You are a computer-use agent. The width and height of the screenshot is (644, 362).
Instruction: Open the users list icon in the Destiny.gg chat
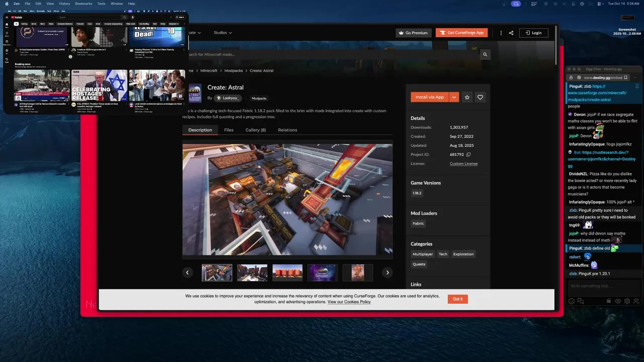[636, 301]
